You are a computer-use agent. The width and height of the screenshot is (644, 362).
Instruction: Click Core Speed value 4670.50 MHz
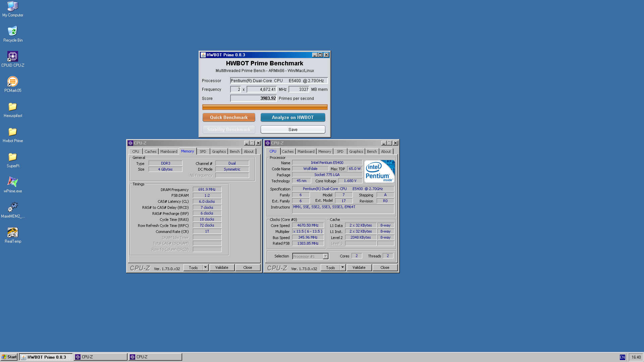tap(308, 225)
